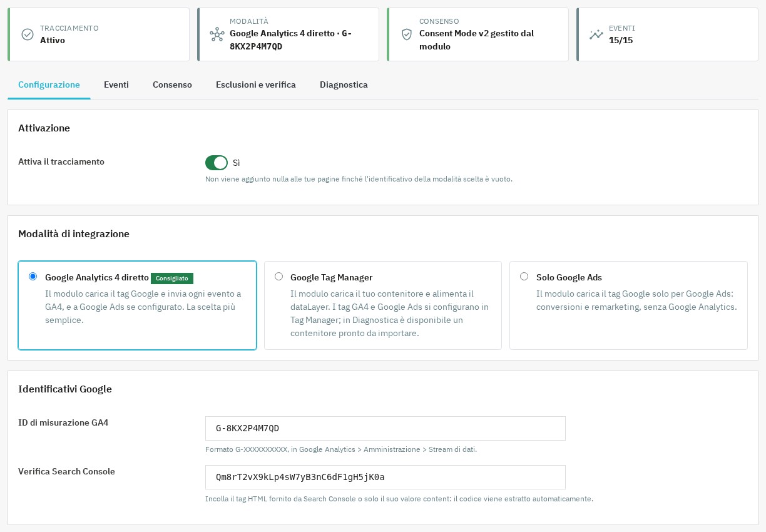Select Google Analytics 4 diretto radio

(x=33, y=277)
